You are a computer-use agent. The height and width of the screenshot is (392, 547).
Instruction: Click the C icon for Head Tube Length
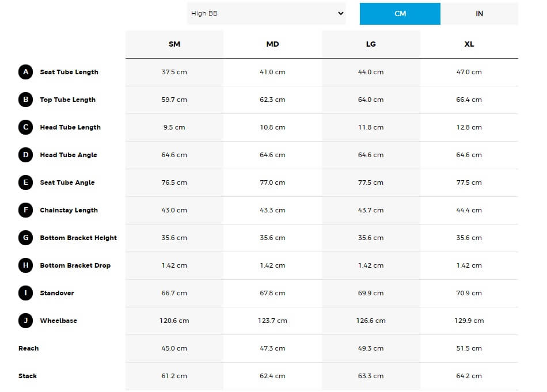pos(25,127)
